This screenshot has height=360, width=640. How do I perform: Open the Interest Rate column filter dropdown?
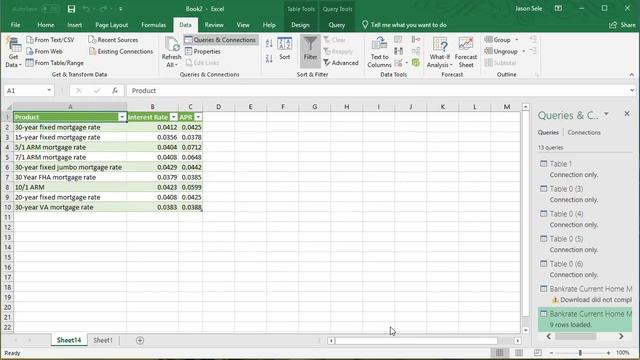coord(173,117)
